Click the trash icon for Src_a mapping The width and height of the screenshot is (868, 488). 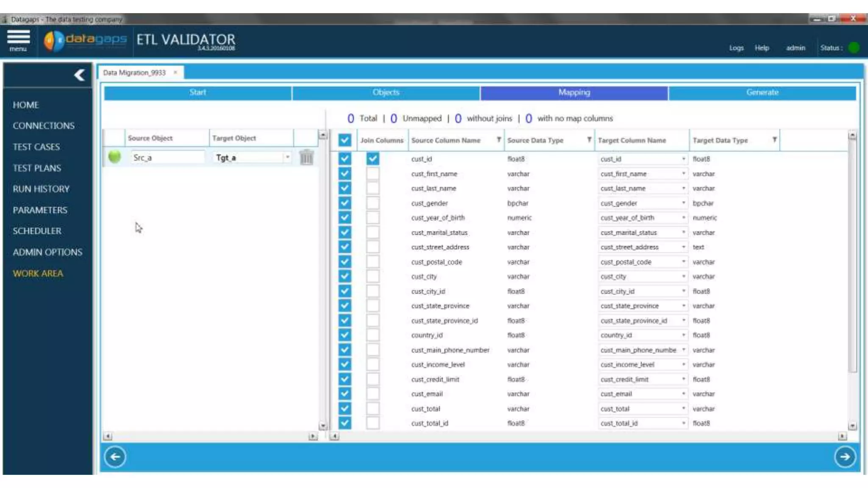point(306,158)
